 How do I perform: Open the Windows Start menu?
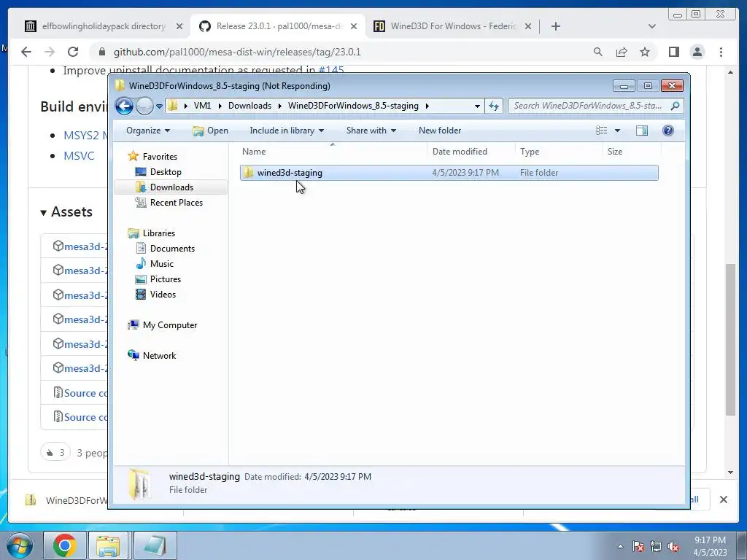click(x=20, y=545)
